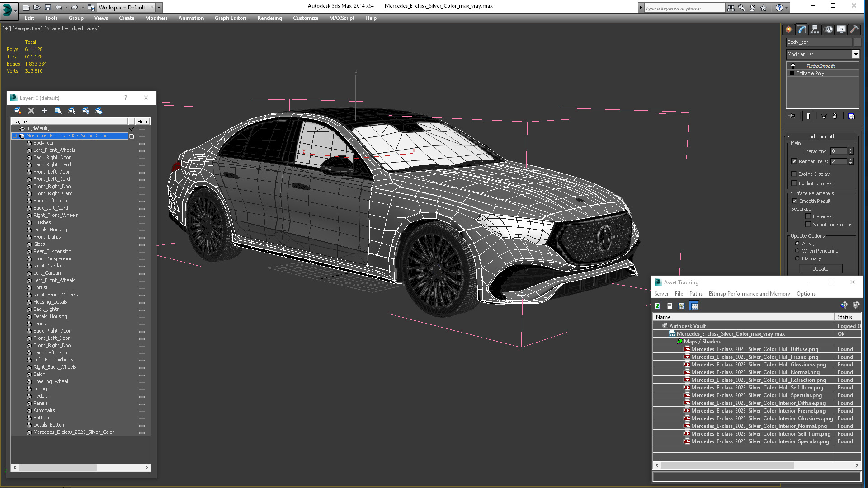Click Configure Modifier Sets icon
This screenshot has width=868, height=488.
pos(851,116)
